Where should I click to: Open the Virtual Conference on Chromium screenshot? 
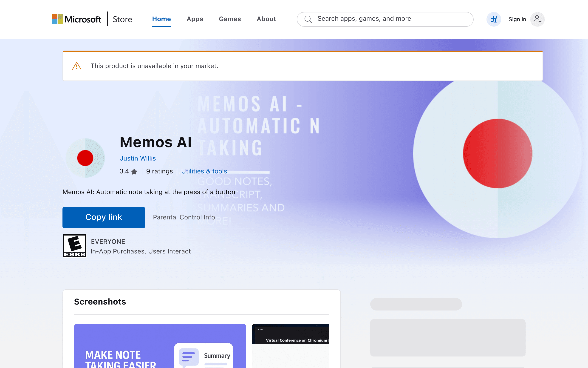290,346
